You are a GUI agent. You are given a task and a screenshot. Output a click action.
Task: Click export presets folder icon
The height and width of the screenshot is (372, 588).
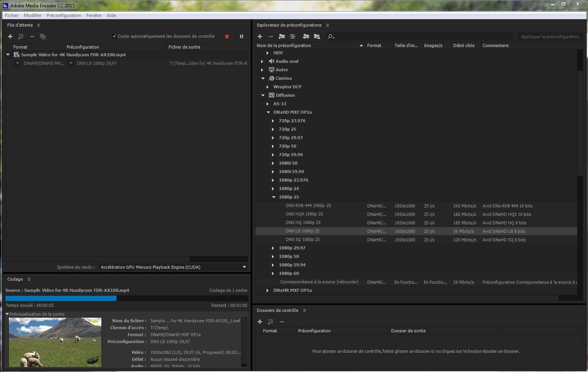(x=317, y=37)
